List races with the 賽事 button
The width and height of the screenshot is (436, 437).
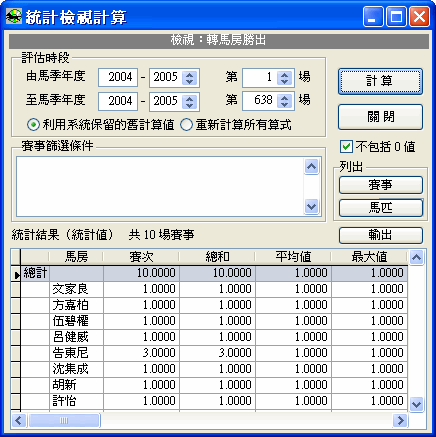point(381,185)
